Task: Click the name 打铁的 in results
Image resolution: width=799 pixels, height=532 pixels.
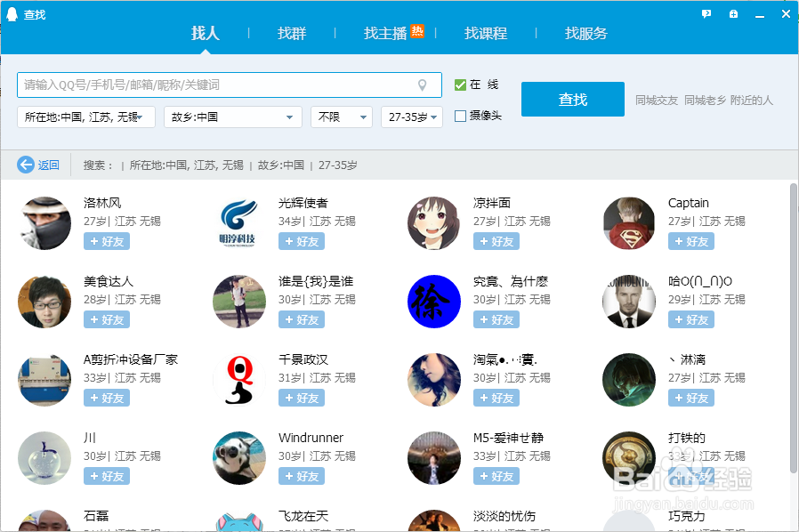Action: click(686, 438)
